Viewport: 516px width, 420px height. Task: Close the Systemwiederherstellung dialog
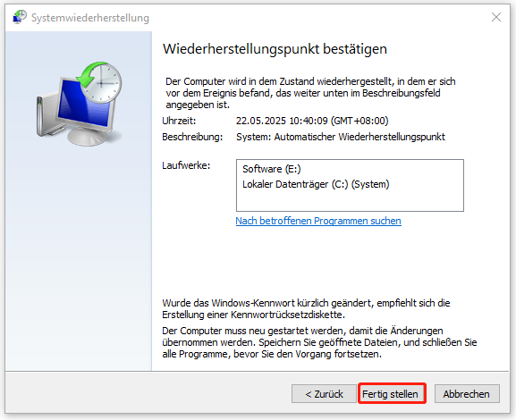(x=496, y=17)
